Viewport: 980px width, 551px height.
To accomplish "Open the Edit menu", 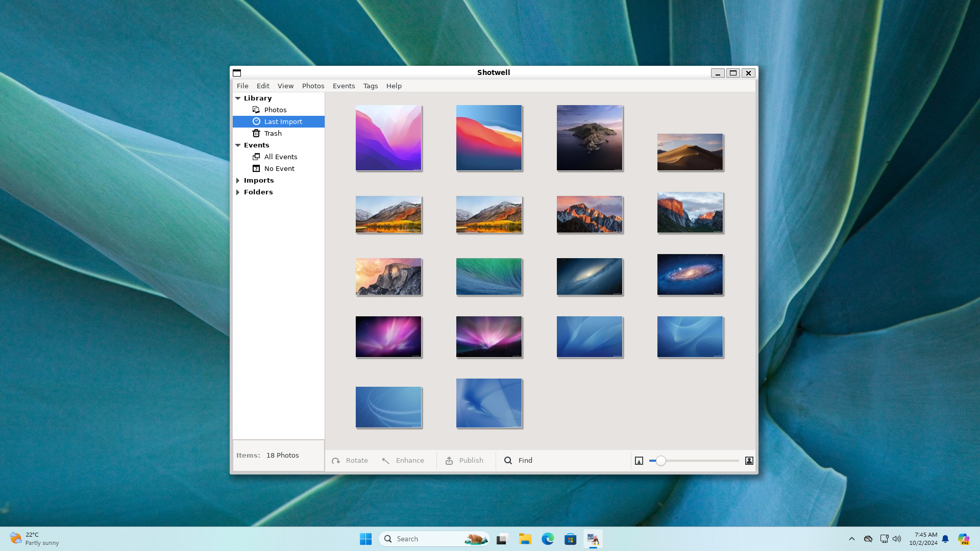I will (x=263, y=86).
